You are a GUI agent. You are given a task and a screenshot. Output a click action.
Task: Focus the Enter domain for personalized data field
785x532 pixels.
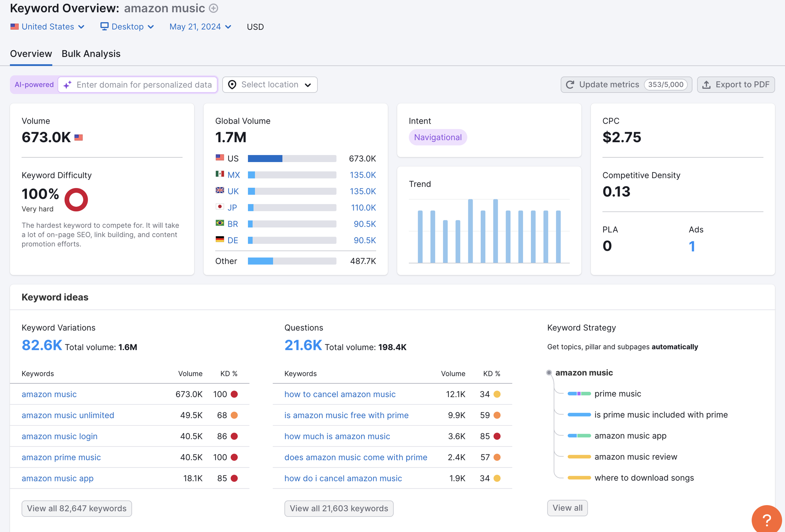138,85
